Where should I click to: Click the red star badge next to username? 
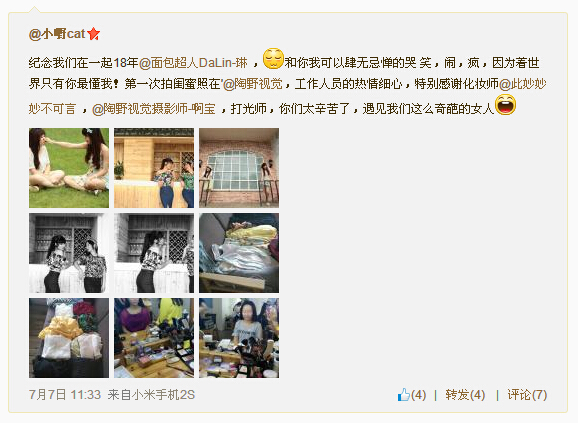click(x=94, y=34)
